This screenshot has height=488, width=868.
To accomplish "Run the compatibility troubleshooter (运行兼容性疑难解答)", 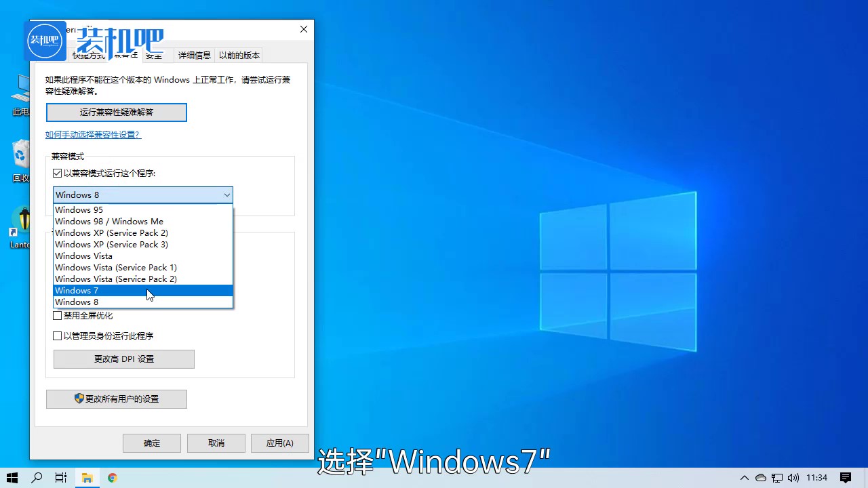I will (x=116, y=112).
